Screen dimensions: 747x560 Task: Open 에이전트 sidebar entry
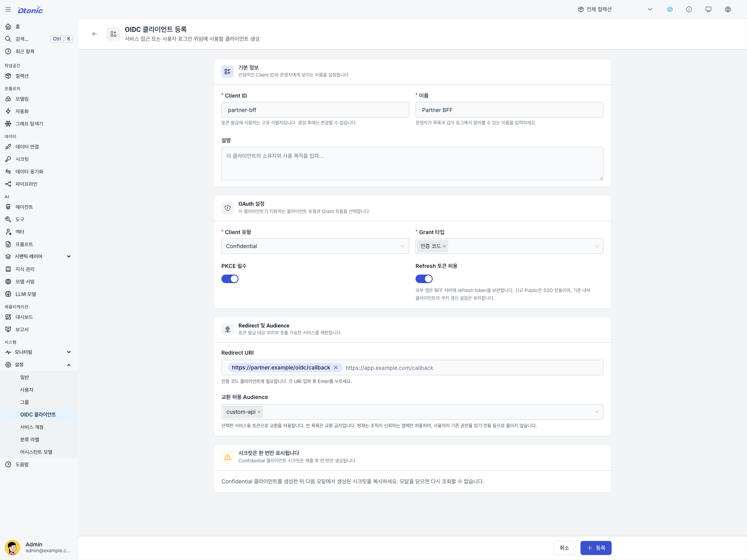39,207
